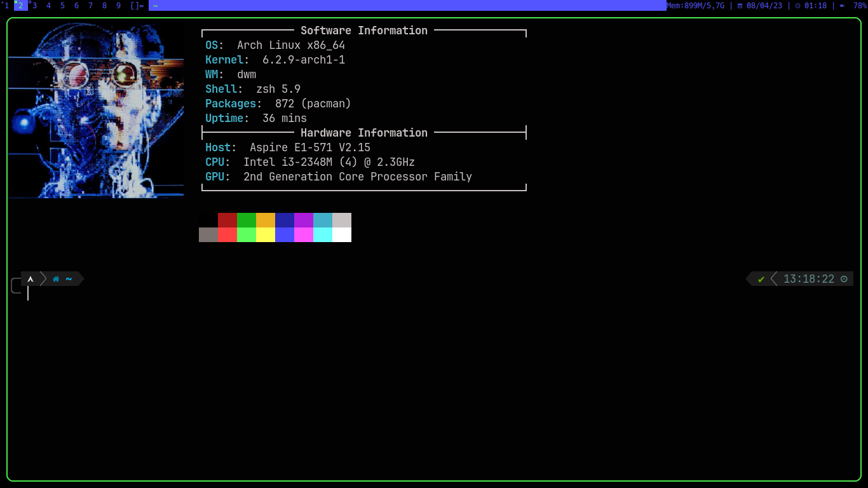Click the orange-yellow color block
This screenshot has width=868, height=488.
pos(266,220)
